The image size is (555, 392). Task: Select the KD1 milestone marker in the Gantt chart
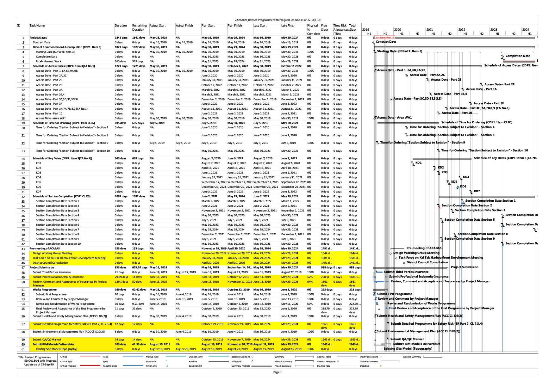413,163
